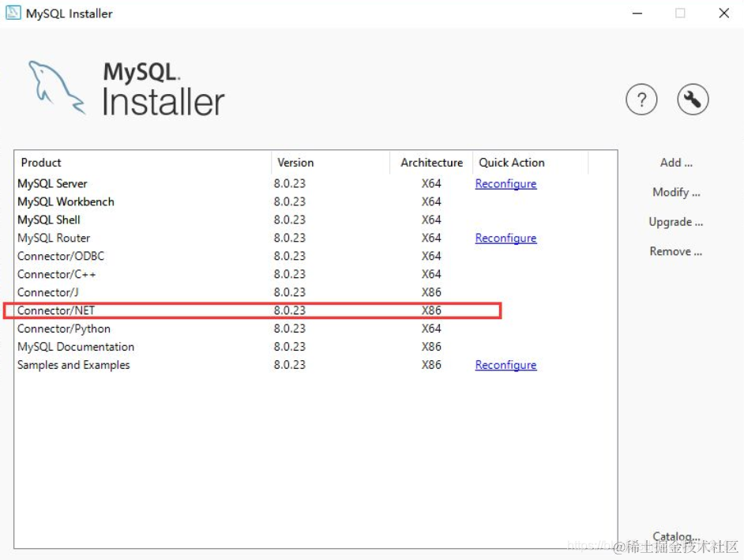Click version 8.0.23 of MySQL Documentation
The image size is (744, 560).
(x=289, y=347)
